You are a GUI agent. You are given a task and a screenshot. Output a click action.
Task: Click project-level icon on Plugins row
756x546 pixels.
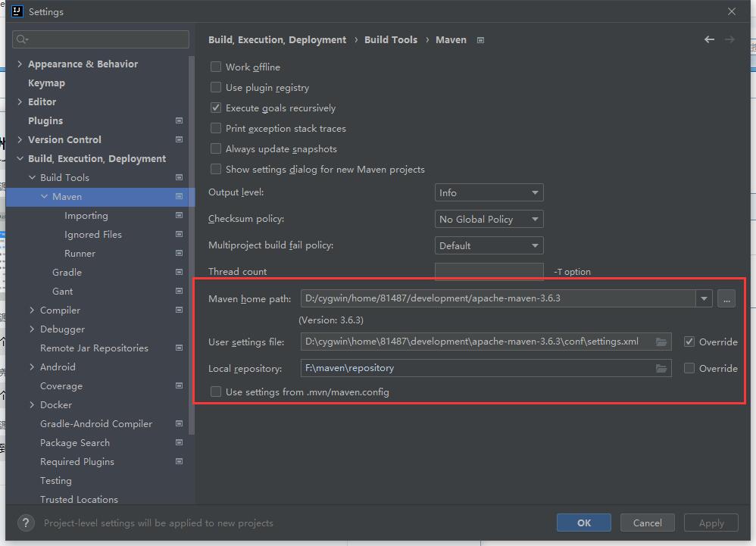[179, 120]
